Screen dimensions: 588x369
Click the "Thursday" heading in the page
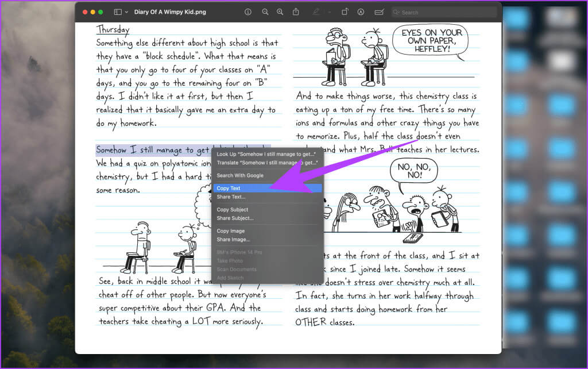(113, 29)
